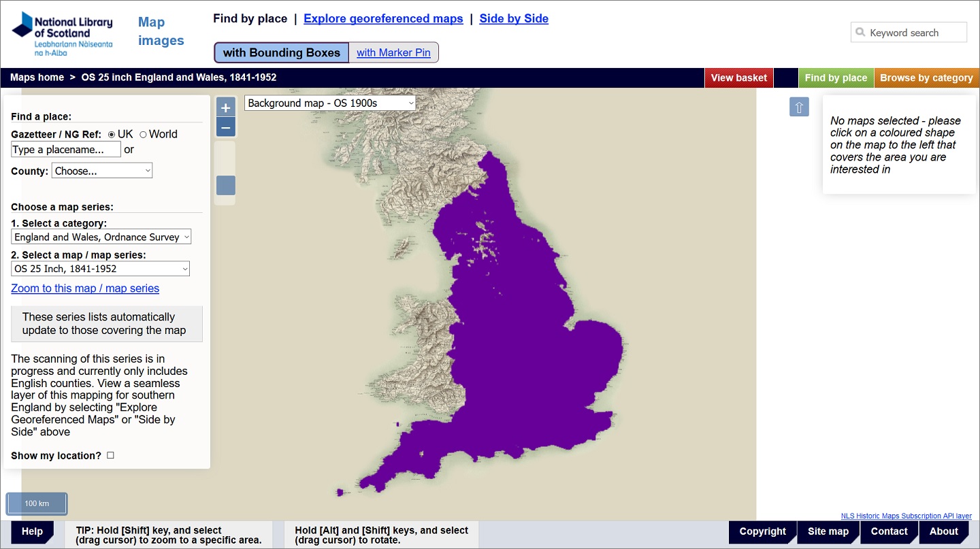Viewport: 980px width, 549px height.
Task: Open the Browse by category menu
Action: 926,78
